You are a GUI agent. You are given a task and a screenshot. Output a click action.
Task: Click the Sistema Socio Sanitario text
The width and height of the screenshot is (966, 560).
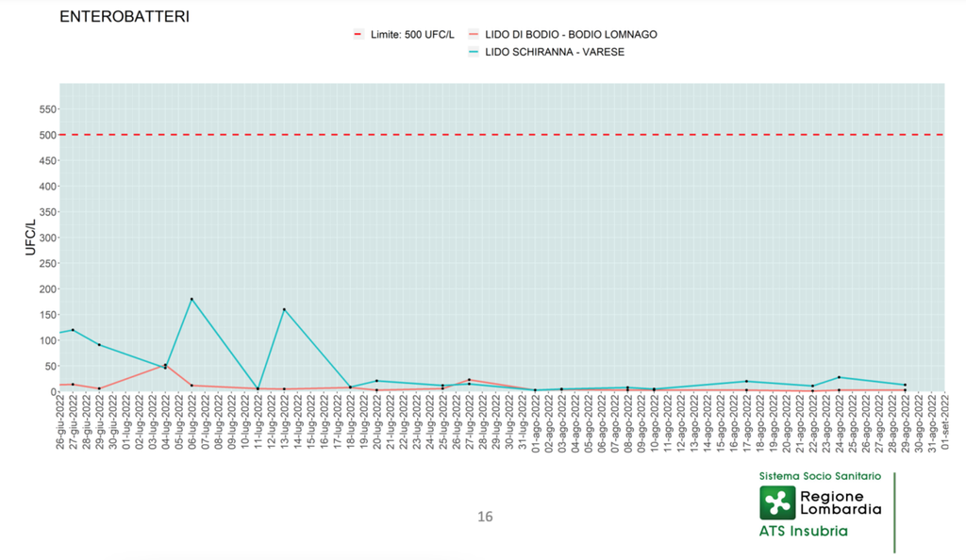click(820, 477)
